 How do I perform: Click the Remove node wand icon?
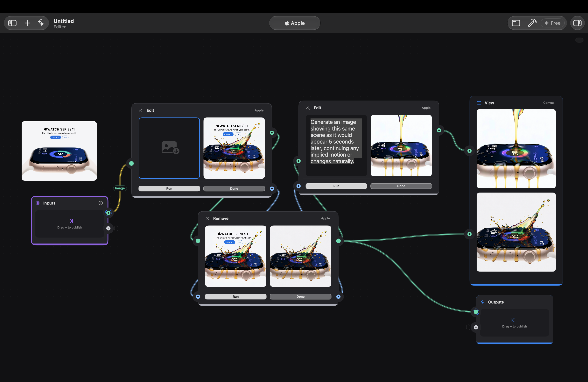pyautogui.click(x=207, y=218)
